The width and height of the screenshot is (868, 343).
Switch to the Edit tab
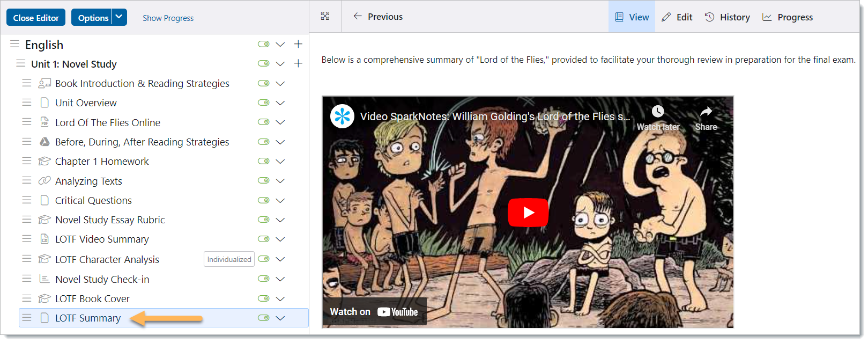[x=677, y=17]
